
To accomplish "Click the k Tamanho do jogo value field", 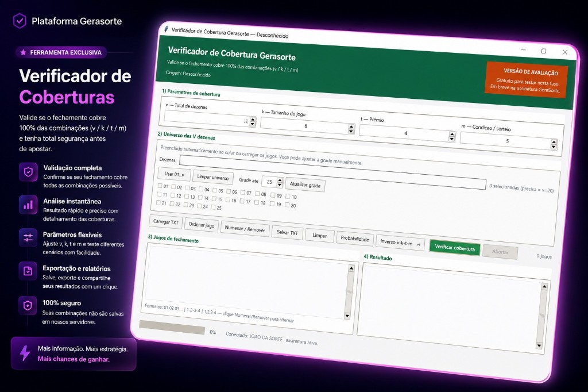I will pos(305,126).
